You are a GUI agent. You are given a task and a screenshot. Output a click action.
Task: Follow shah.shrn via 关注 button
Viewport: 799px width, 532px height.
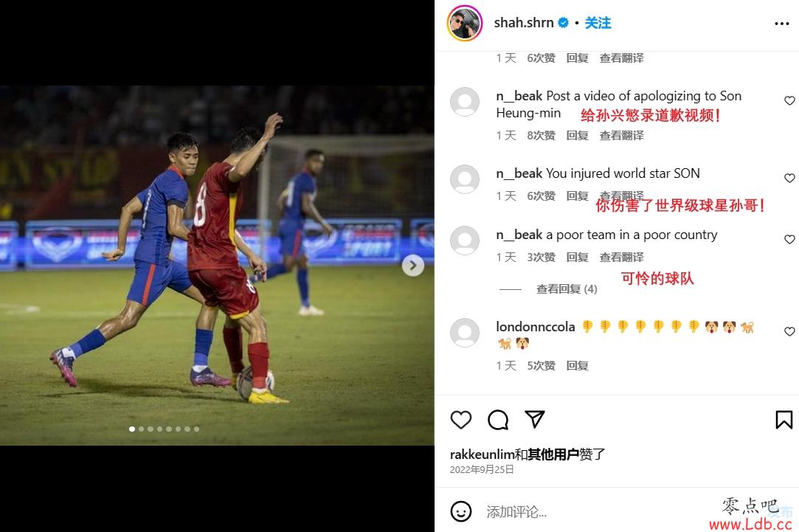(x=598, y=23)
